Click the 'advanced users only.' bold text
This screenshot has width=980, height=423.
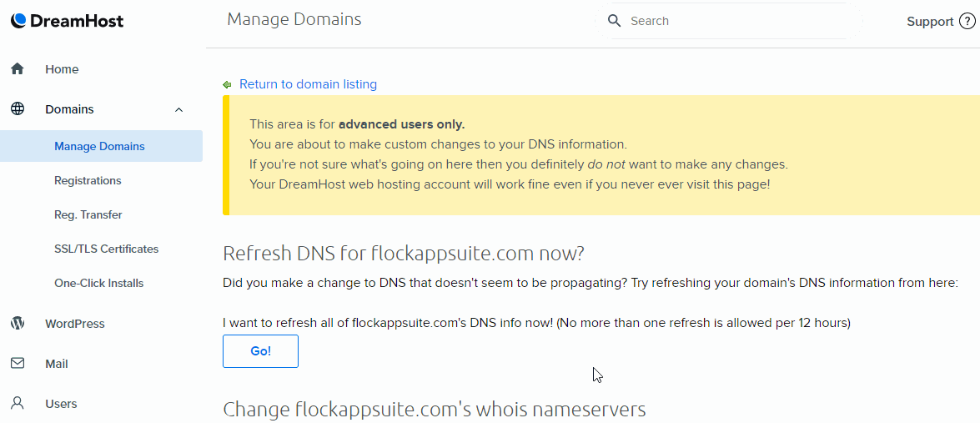point(402,123)
